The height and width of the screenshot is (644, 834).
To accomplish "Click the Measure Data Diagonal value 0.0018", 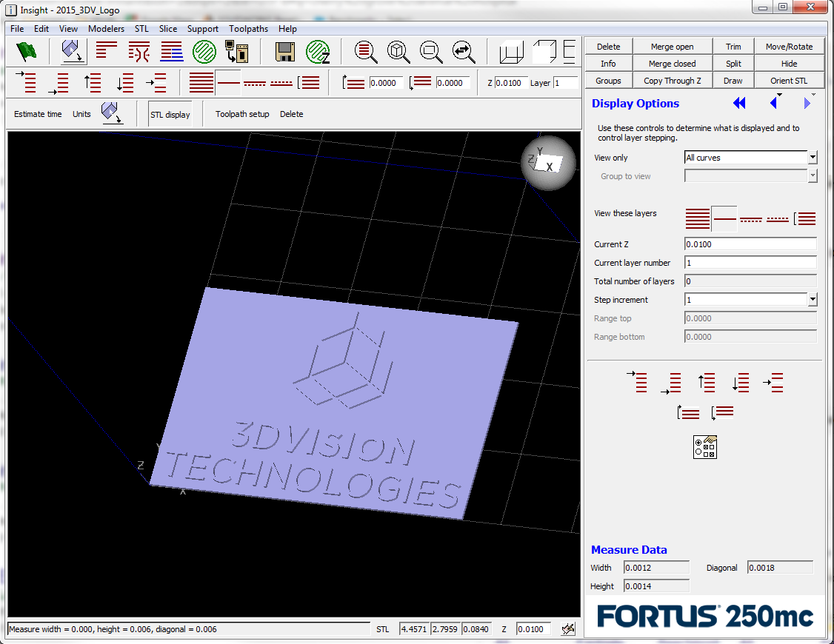I will [780, 568].
